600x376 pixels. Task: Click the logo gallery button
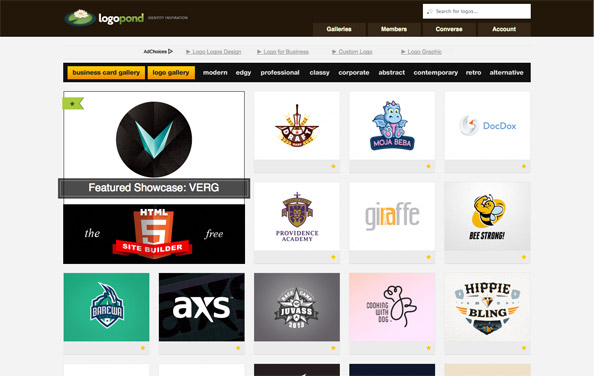[x=171, y=73]
